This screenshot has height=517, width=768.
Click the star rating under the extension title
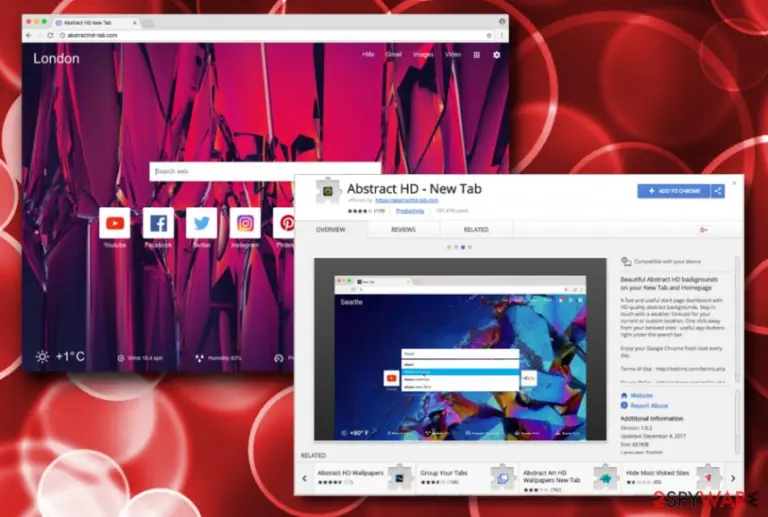coord(360,211)
